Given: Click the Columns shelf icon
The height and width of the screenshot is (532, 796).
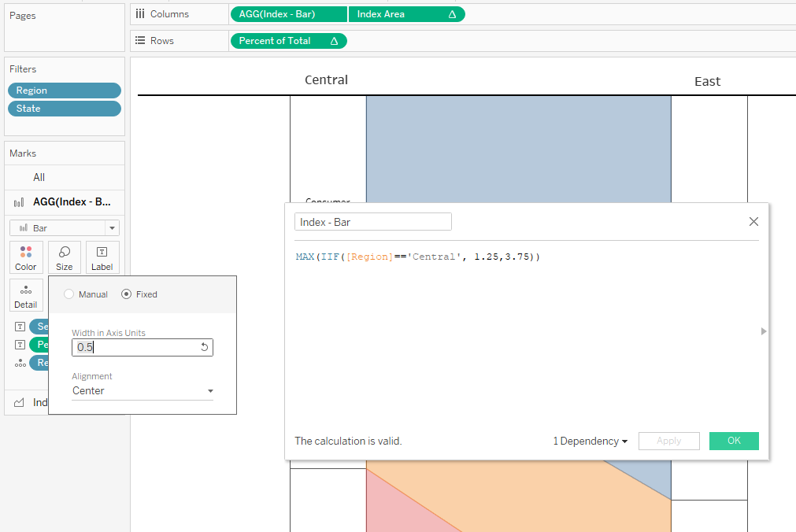Looking at the screenshot, I should click(140, 14).
